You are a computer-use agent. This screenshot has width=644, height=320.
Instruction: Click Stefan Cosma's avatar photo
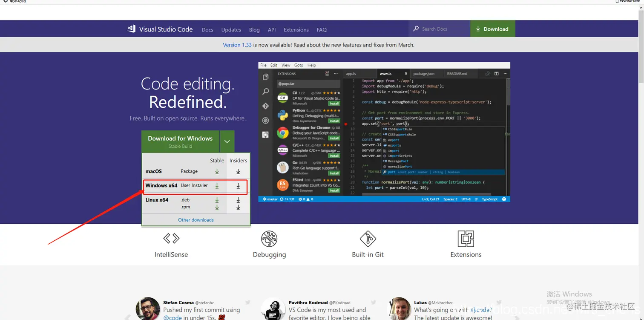click(148, 308)
